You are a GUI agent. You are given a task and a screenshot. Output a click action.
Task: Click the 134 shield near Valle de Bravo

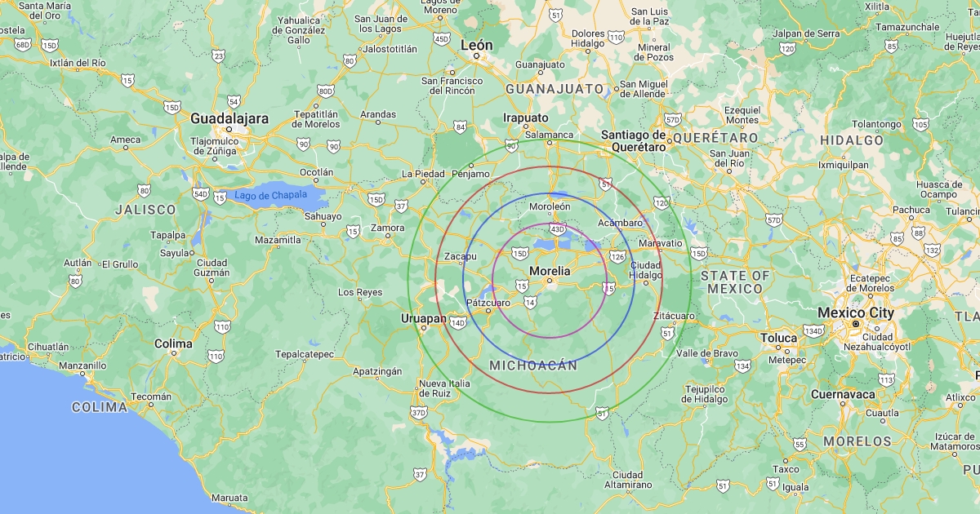[742, 366]
